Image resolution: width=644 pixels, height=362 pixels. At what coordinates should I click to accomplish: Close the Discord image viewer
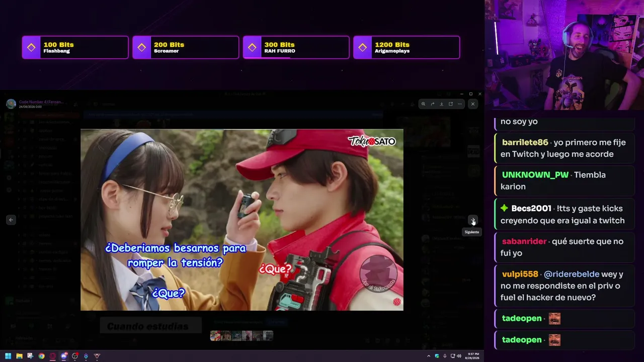[472, 104]
